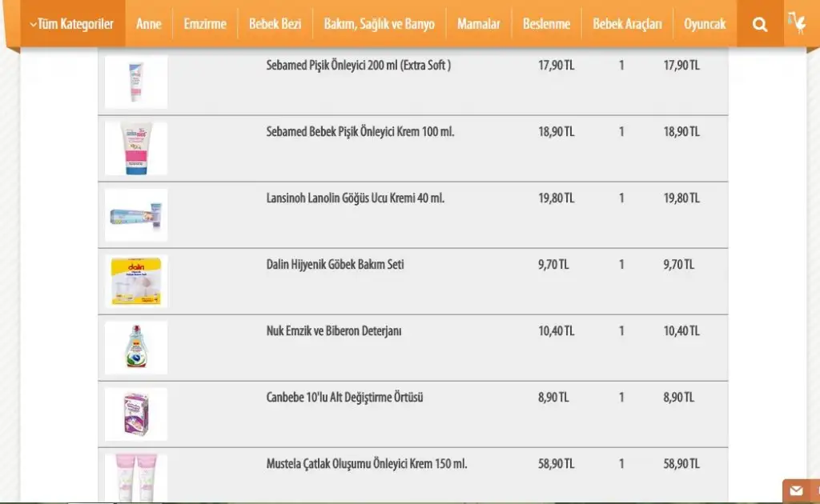Open Canbebe 10'lu Alt Değiştirme Örtüsü link
820x504 pixels.
point(344,398)
